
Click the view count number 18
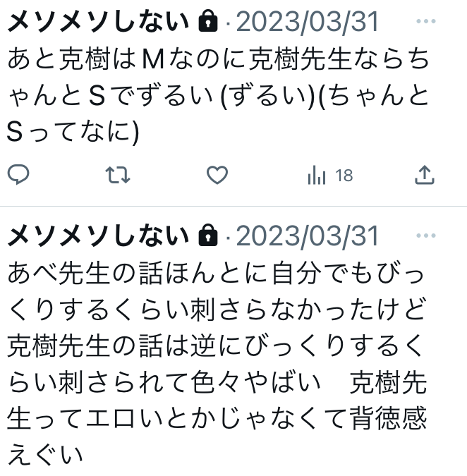[x=344, y=176]
